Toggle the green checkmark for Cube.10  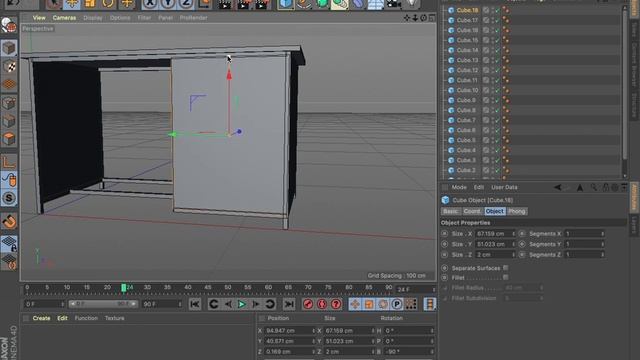(497, 90)
